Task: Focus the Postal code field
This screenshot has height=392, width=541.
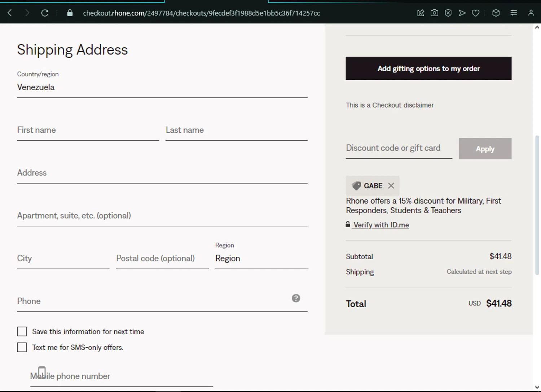Action: [x=162, y=258]
